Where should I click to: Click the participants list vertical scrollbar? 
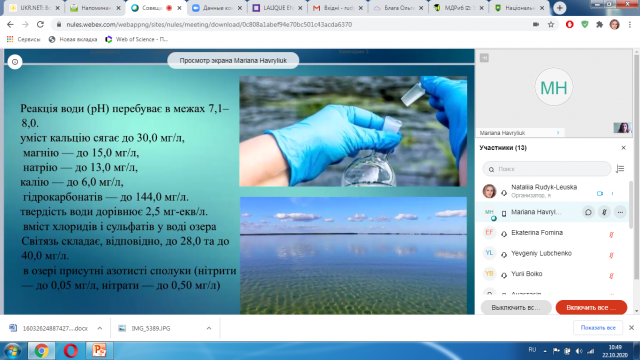click(x=631, y=204)
